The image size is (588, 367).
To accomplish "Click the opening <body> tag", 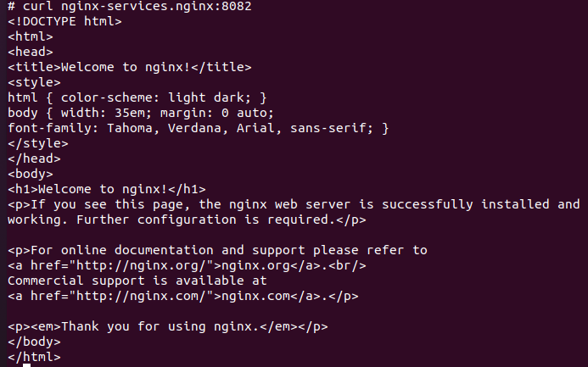I will 30,174.
